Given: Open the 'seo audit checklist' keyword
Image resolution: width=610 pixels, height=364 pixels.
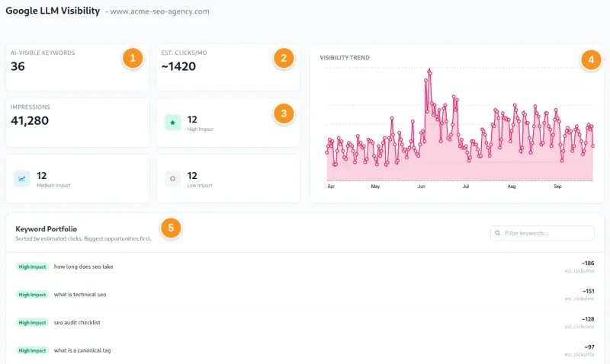Looking at the screenshot, I should coord(77,322).
